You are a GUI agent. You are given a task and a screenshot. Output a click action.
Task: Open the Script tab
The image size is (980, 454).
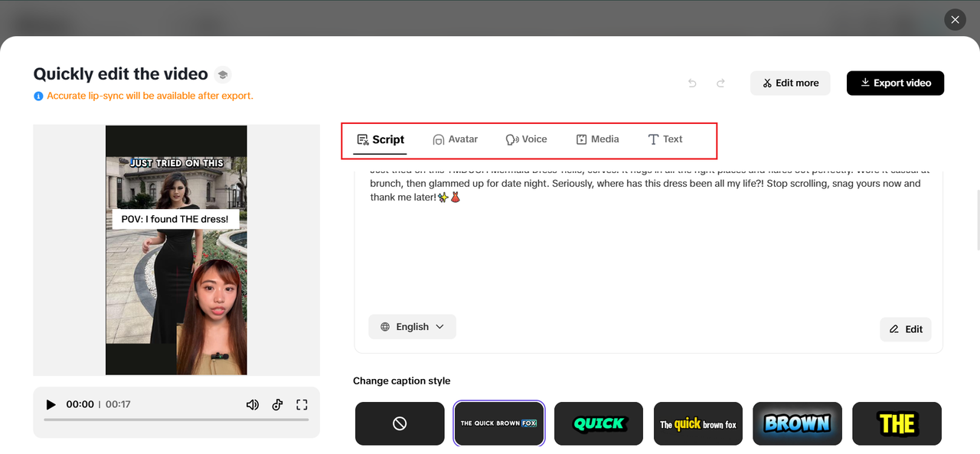[381, 139]
